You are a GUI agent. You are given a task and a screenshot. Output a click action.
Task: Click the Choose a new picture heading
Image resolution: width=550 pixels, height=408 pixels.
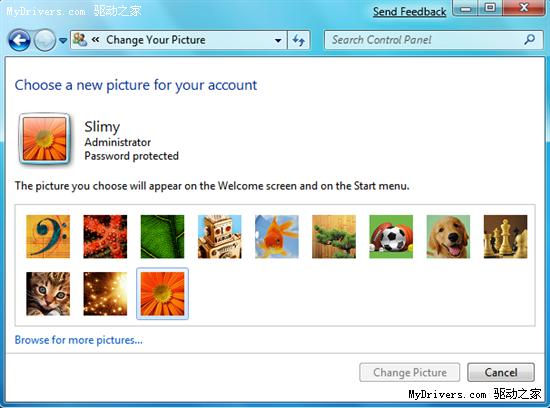(x=136, y=85)
